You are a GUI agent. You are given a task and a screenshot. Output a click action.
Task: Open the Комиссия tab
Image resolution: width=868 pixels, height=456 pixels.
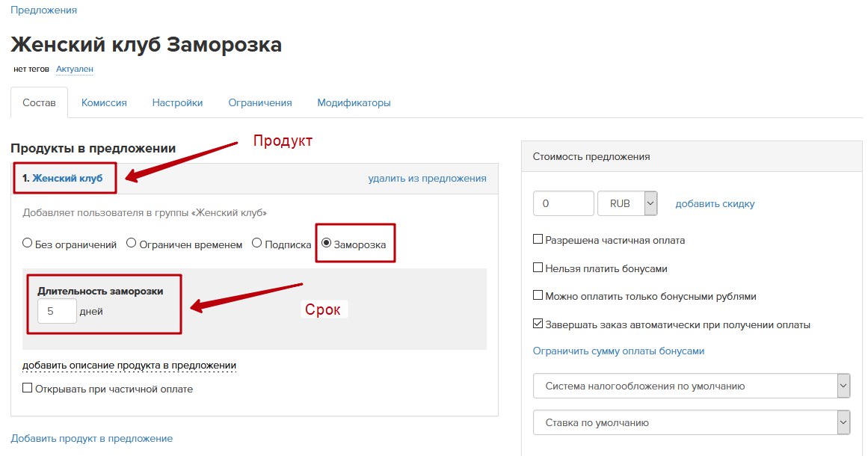(x=104, y=103)
